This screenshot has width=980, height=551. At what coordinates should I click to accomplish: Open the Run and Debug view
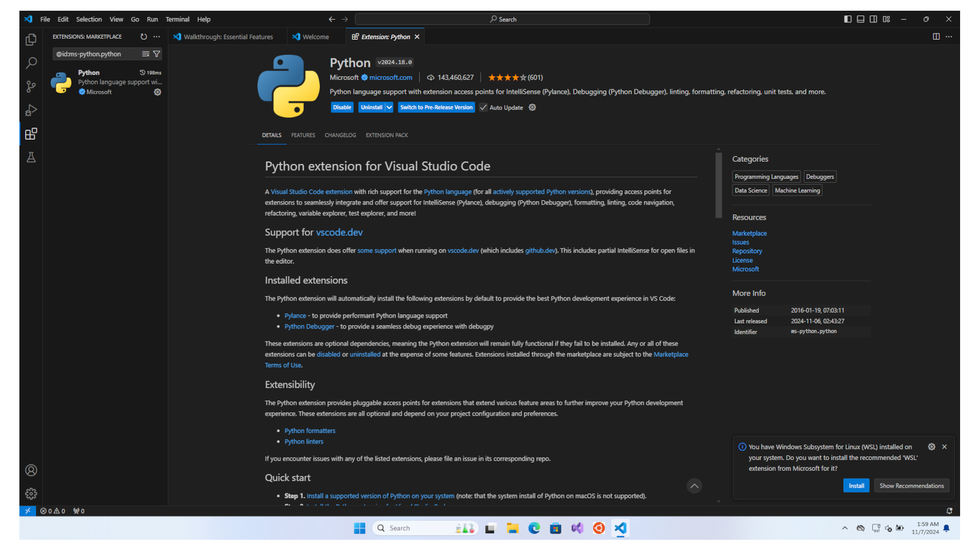pyautogui.click(x=31, y=110)
